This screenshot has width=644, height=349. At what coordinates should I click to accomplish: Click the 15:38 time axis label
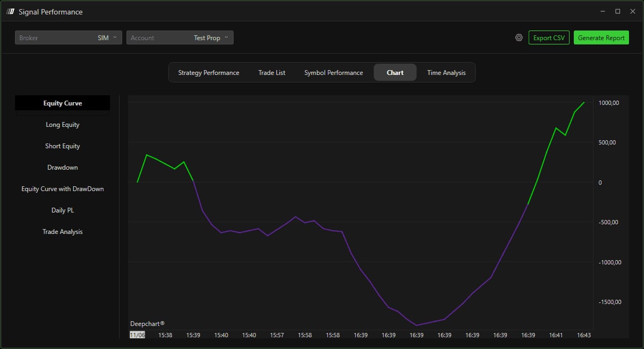point(165,335)
